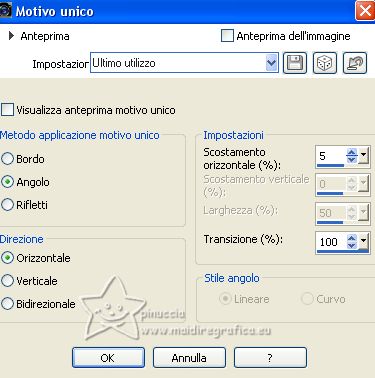The image size is (375, 378).
Task: Select the Rifletti radio option
Action: pos(7,204)
